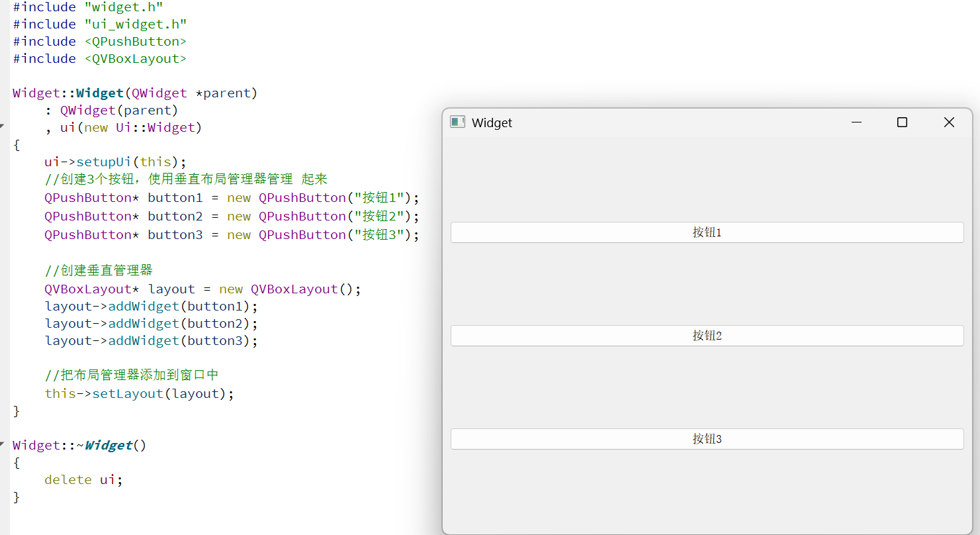Image resolution: width=980 pixels, height=535 pixels.
Task: Click the 按钮2 button in Widget window
Action: click(x=707, y=336)
